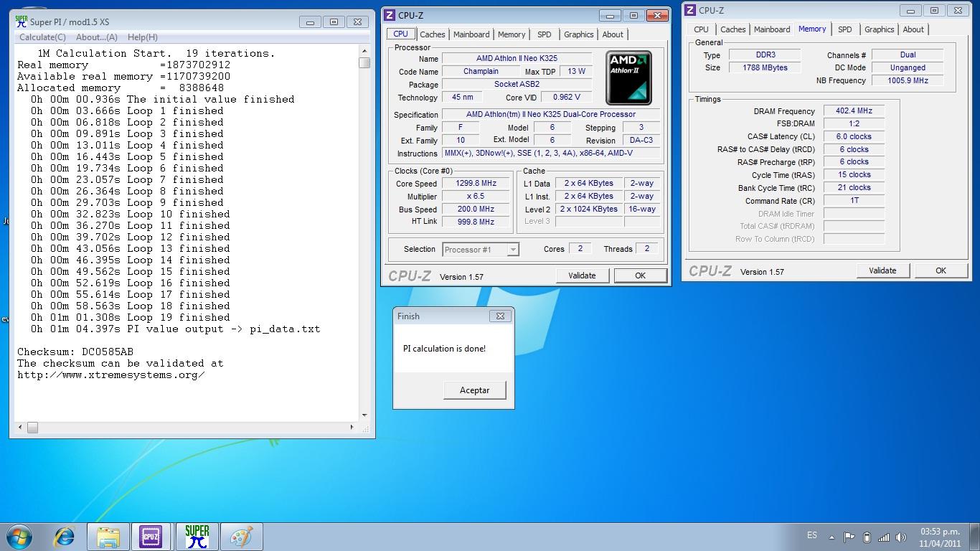Click Super PI horizontal scrollbar left arrow
980x551 pixels.
point(21,427)
